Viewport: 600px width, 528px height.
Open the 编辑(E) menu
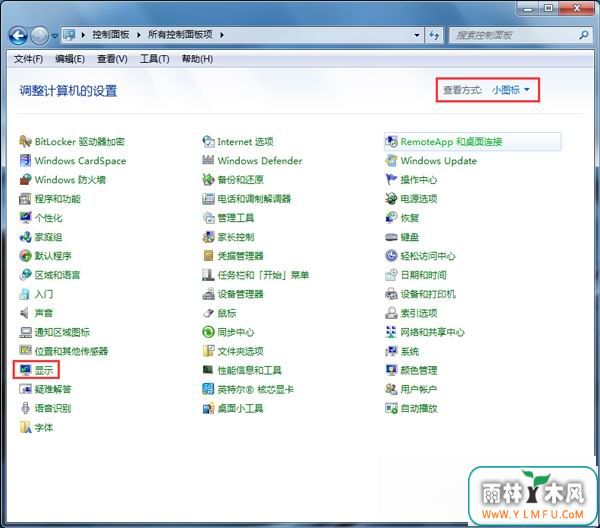[70, 59]
